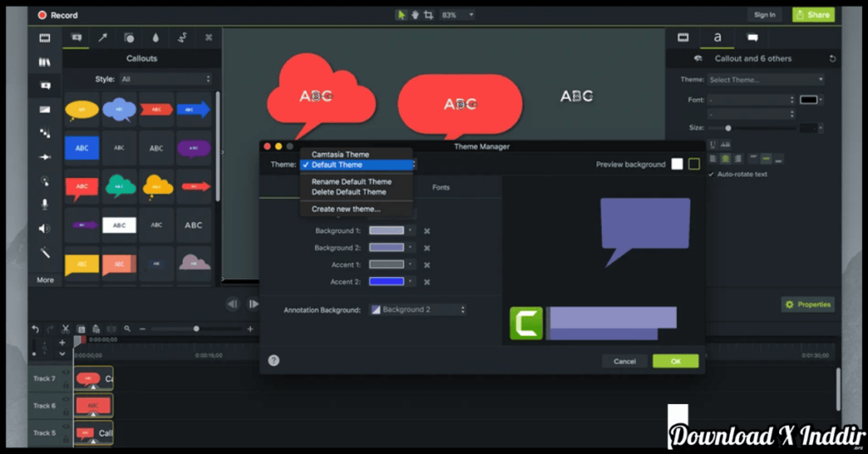
Task: Switch to the Sketch Motion annotation icon
Action: click(182, 37)
